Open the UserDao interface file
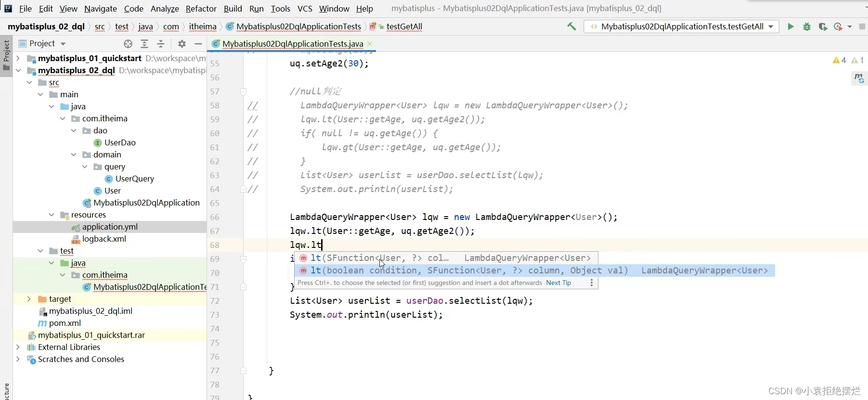The height and width of the screenshot is (400, 868). coord(120,142)
